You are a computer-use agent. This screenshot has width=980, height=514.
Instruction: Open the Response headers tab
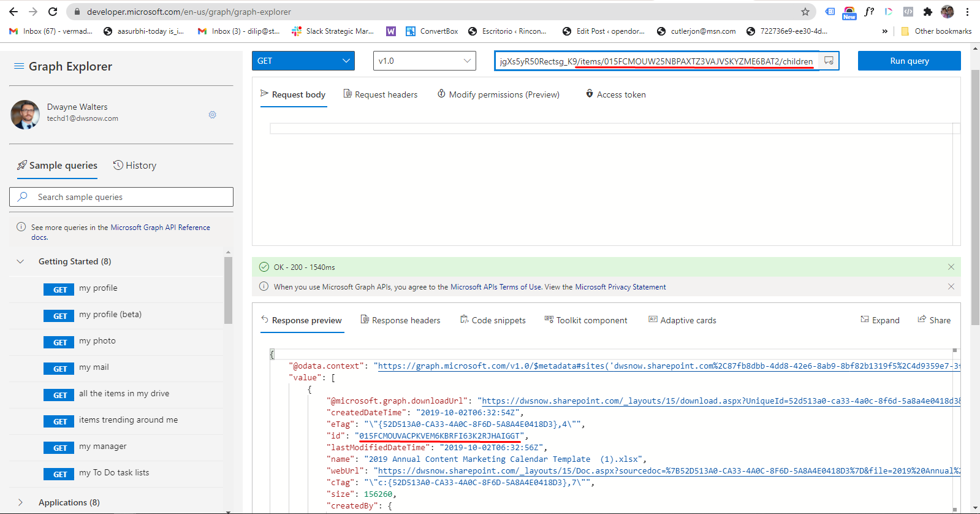click(x=400, y=320)
